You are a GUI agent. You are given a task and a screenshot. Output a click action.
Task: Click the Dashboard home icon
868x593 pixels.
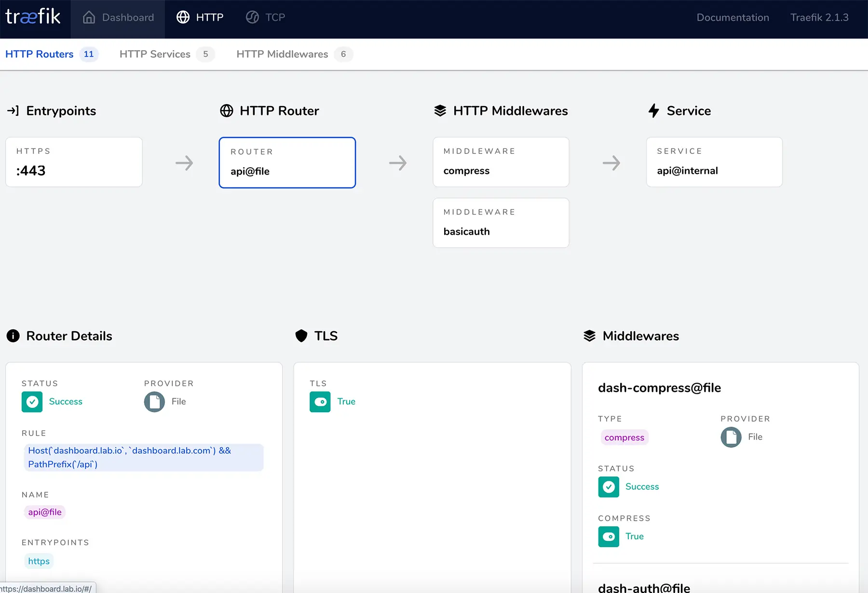pos(89,17)
